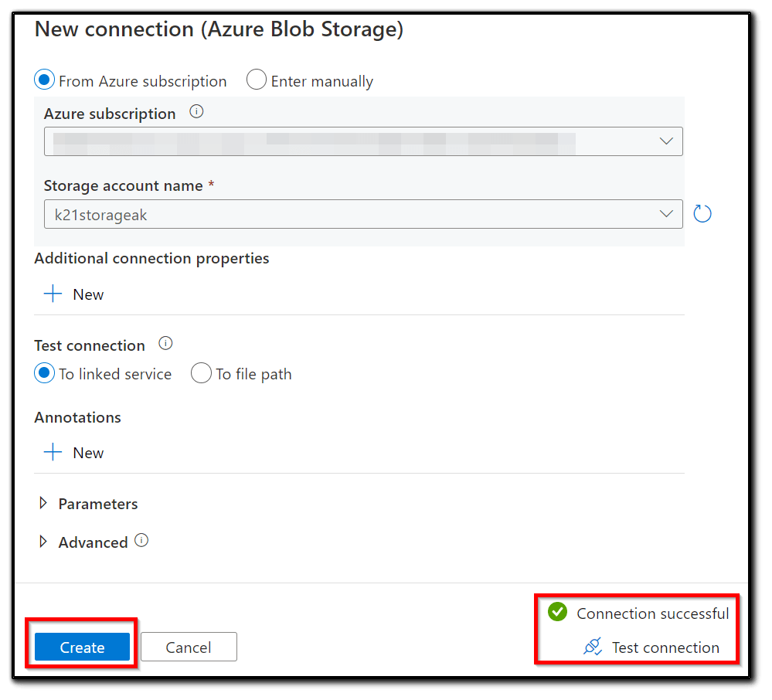Click plus icon under Annotations

(53, 453)
